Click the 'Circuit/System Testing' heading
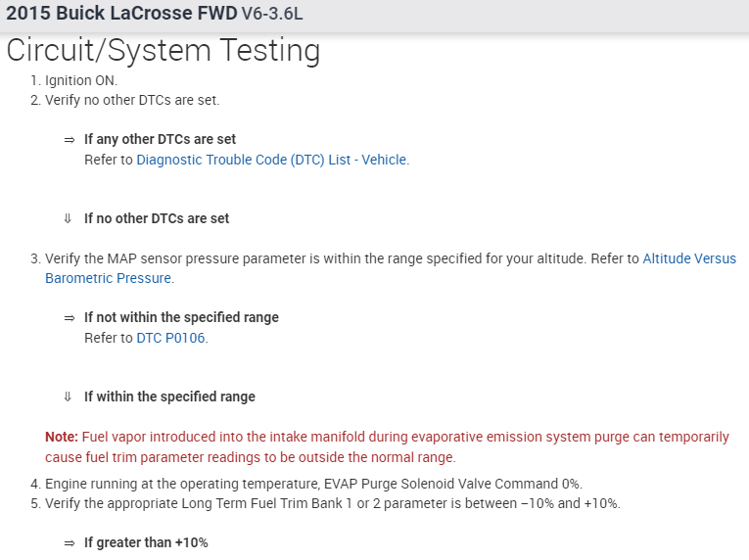Image resolution: width=749 pixels, height=560 pixels. [163, 50]
